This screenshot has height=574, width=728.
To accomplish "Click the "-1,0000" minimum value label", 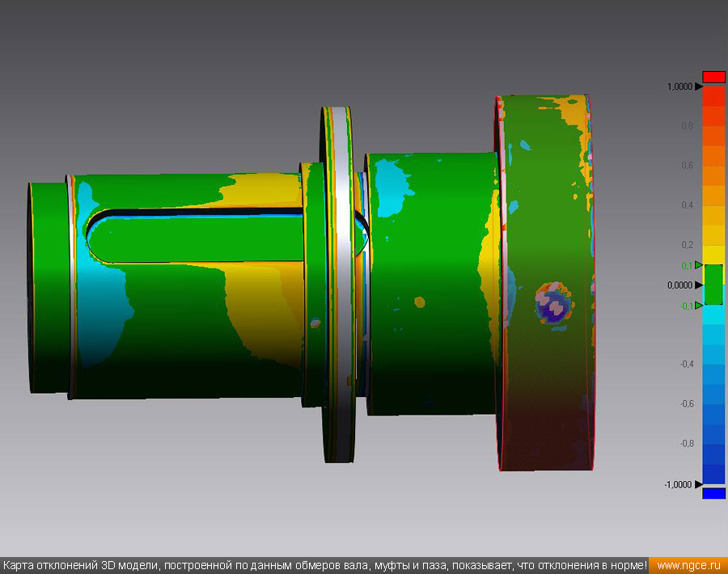I will point(679,484).
